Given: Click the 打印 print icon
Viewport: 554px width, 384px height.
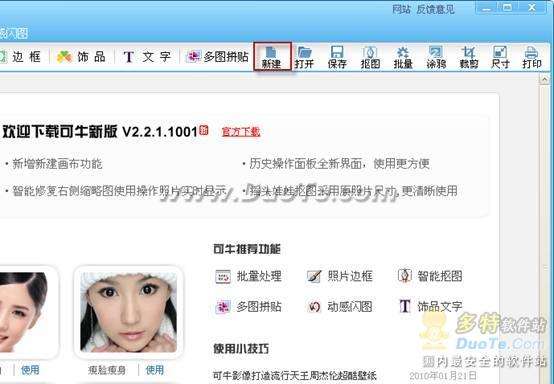Looking at the screenshot, I should click(532, 57).
